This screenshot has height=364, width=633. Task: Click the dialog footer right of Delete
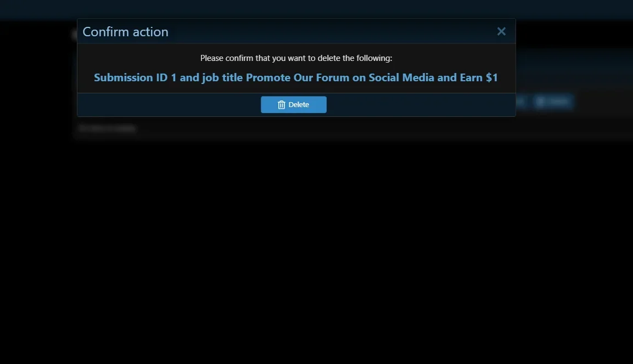421,105
